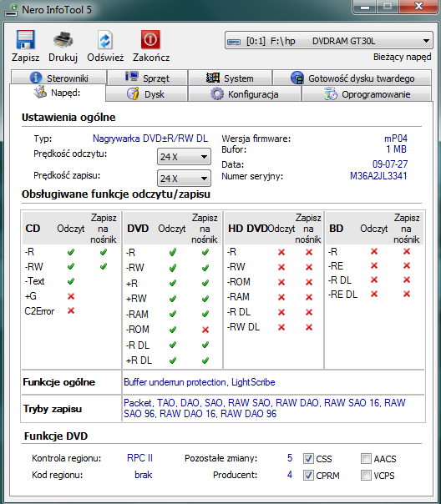
Task: Expand the Prędkość zapisu 24 X dropdown
Action: pos(184,179)
